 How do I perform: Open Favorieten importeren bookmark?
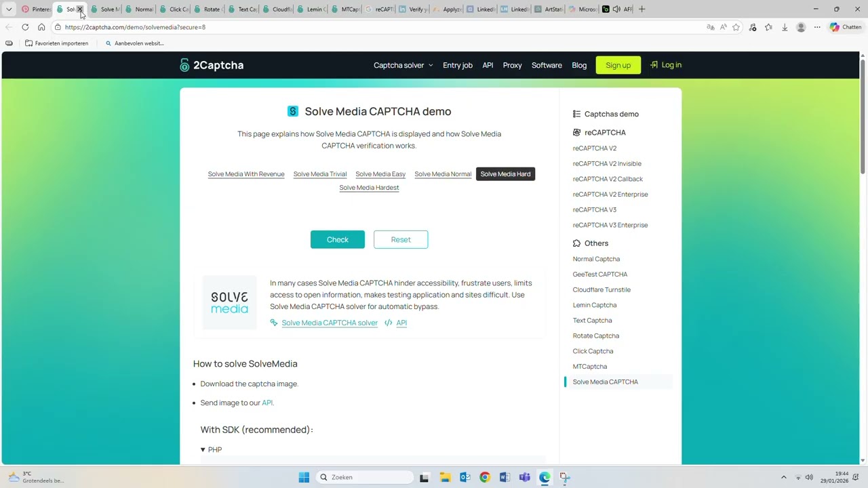pyautogui.click(x=57, y=43)
